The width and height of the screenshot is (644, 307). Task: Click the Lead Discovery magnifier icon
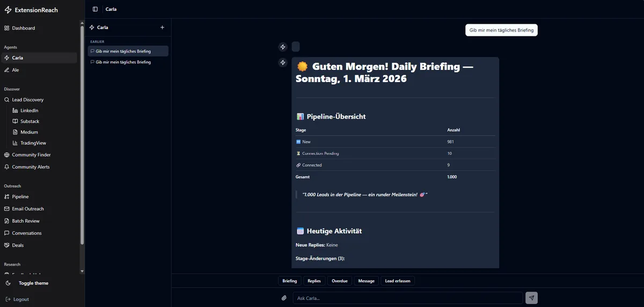(7, 99)
